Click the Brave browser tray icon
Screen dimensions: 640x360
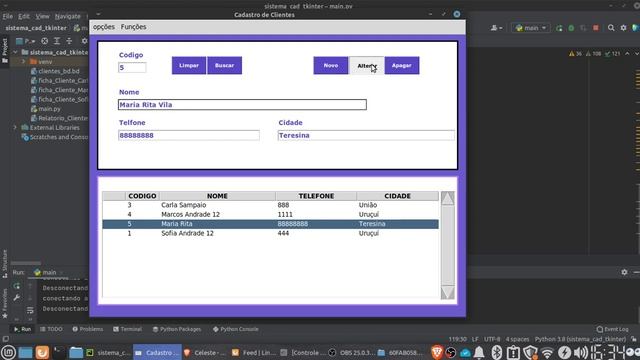coord(437,353)
